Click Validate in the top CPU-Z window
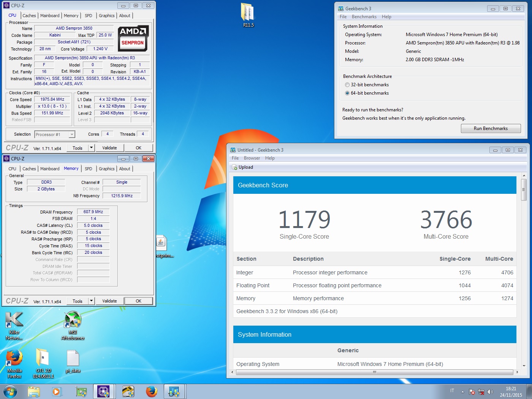This screenshot has width=532, height=399. click(x=109, y=148)
